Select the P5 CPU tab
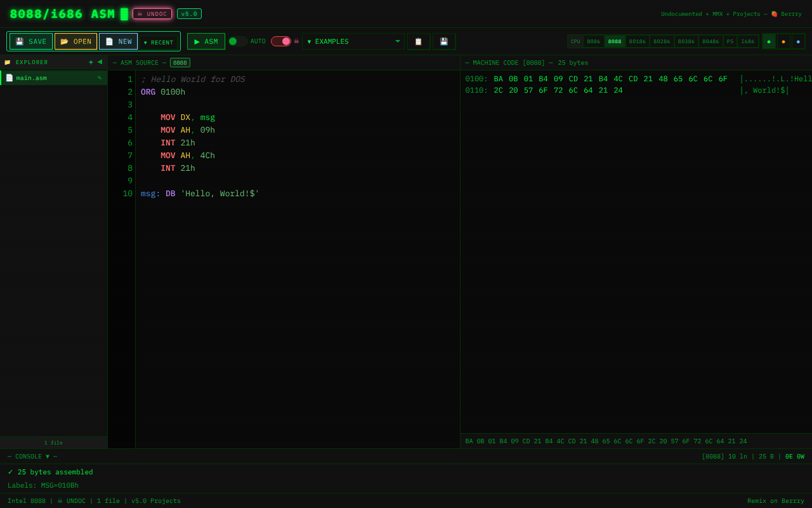Screen dimensions: 812x508 [730, 41]
